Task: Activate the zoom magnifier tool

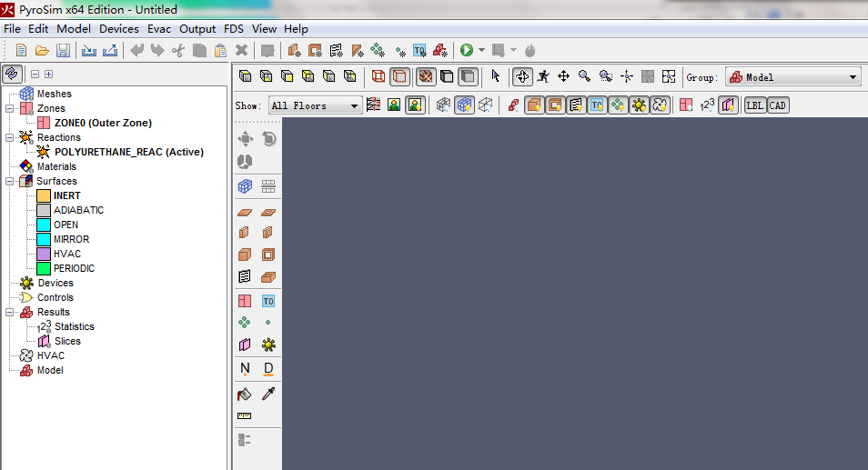Action: (x=584, y=77)
